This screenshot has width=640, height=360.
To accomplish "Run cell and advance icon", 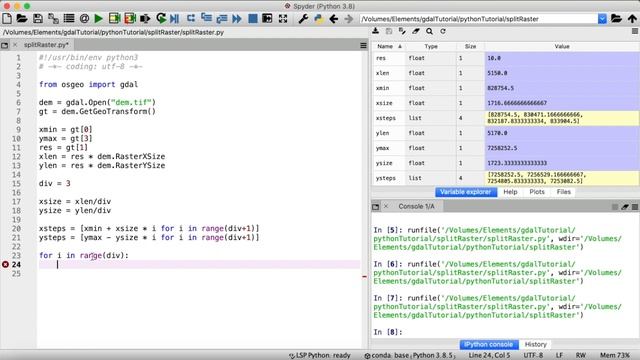I will coord(130,18).
